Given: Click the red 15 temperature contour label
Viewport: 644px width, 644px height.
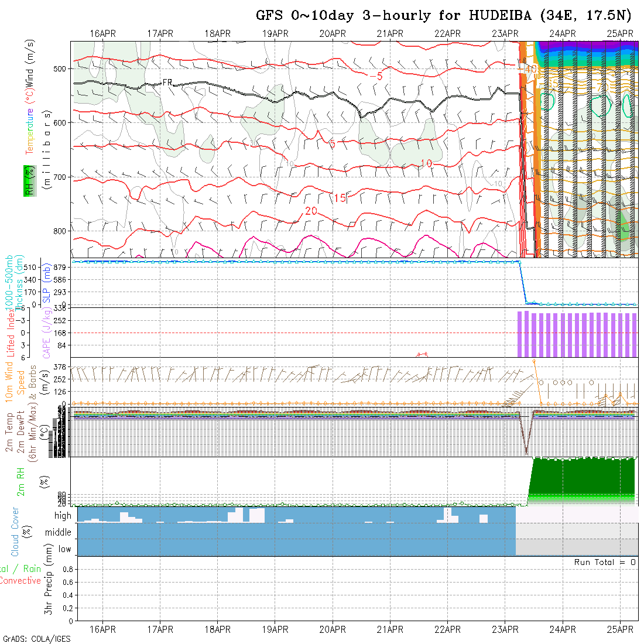Looking at the screenshot, I should tap(340, 198).
